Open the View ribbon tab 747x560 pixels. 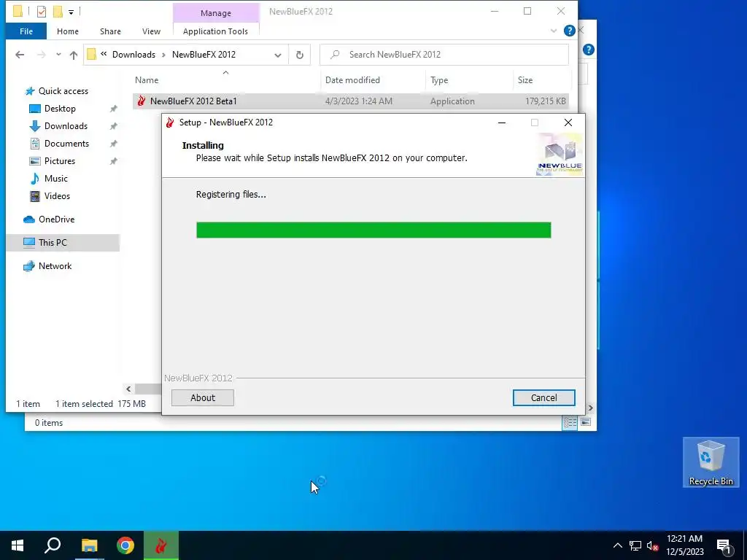point(151,31)
